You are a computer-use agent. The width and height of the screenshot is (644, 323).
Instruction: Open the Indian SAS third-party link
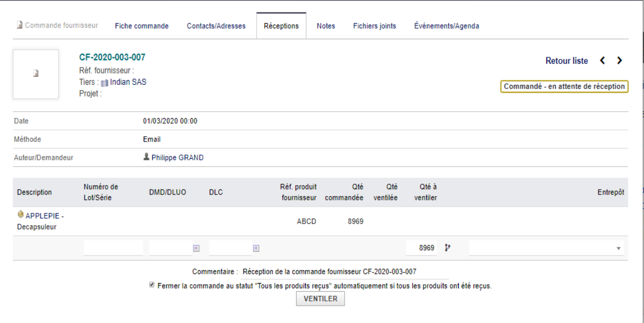pyautogui.click(x=128, y=82)
